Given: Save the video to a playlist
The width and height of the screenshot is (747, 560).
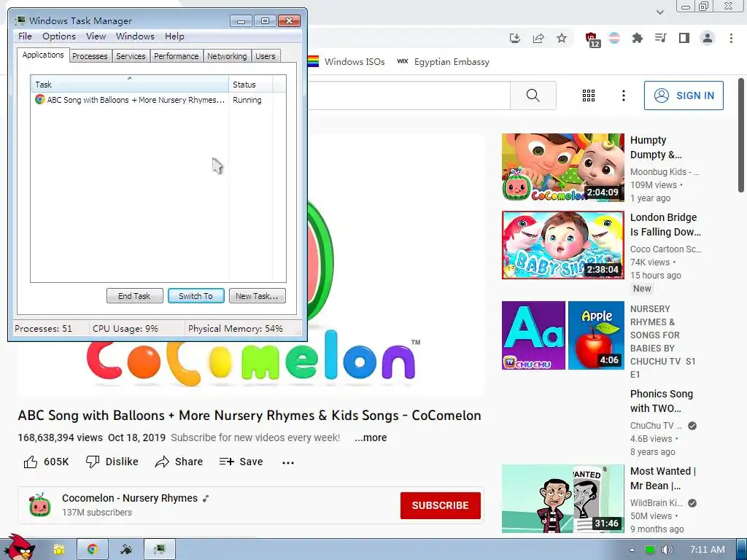Looking at the screenshot, I should click(241, 462).
